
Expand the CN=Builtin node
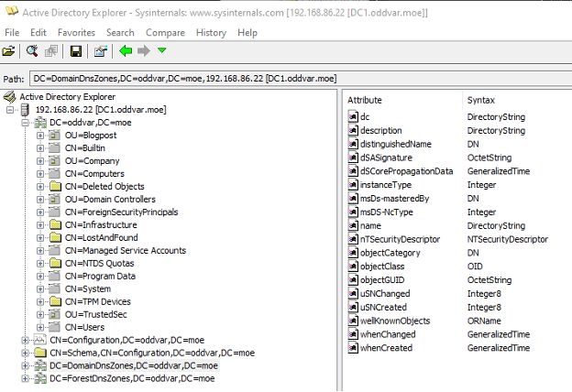click(x=40, y=148)
